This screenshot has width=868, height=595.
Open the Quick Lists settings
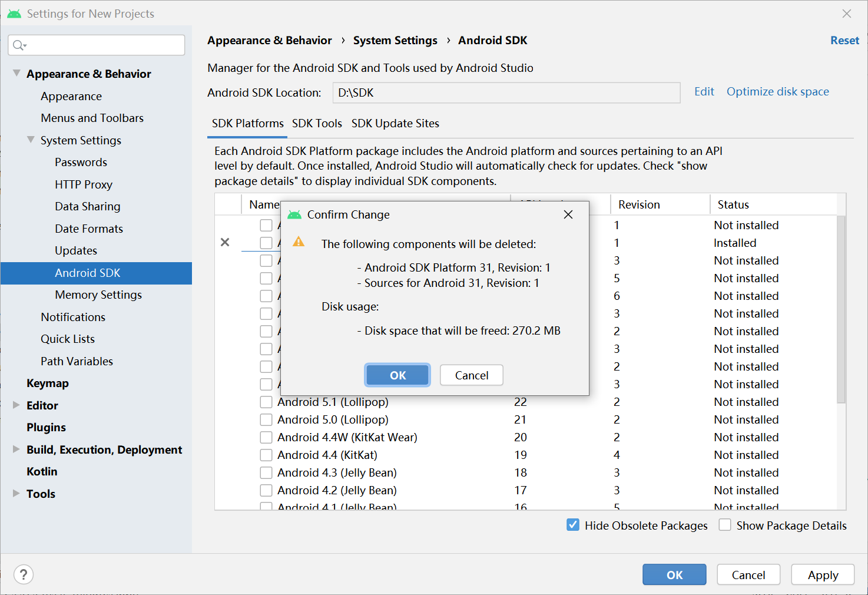tap(68, 339)
